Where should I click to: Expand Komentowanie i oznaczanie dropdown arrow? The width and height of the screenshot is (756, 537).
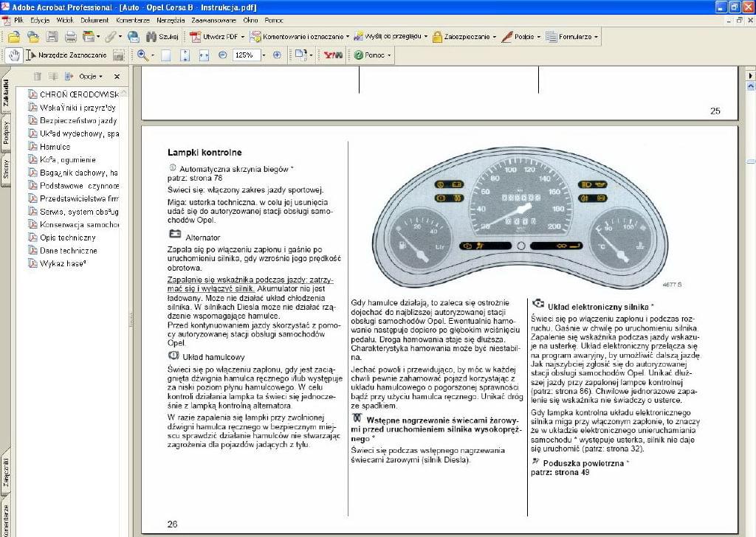pos(348,37)
